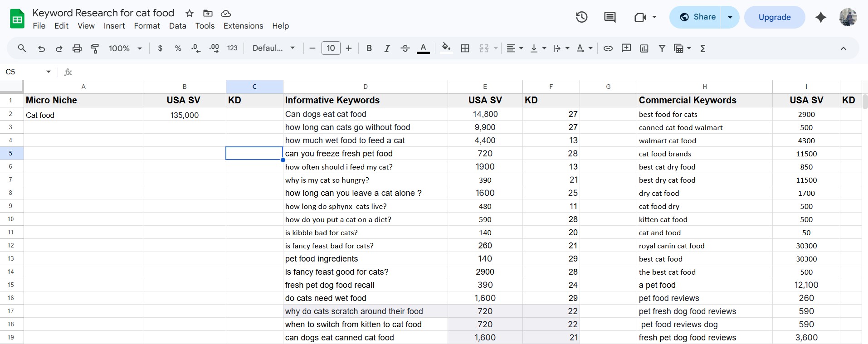Decrease font size with minus button

click(x=312, y=48)
